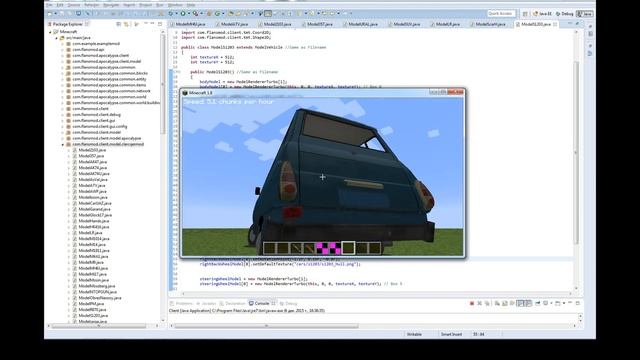640x360 pixels.
Task: Toggle Pin Console button
Action: click(538, 303)
